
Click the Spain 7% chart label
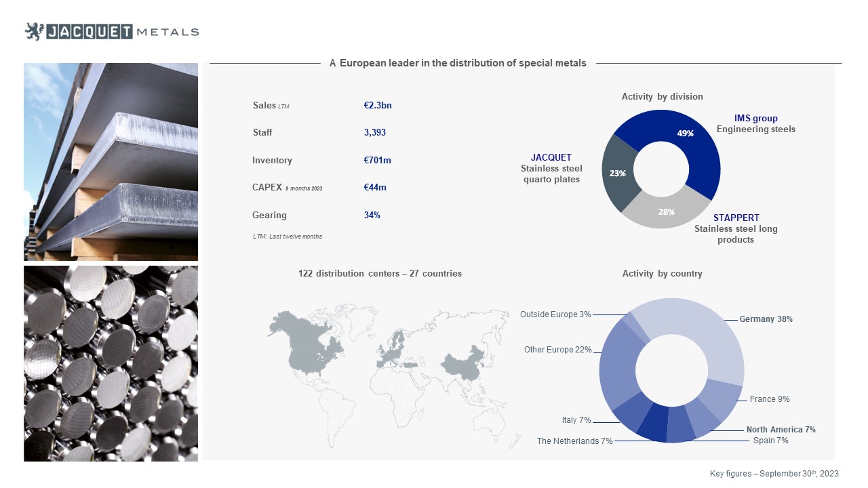[x=771, y=441]
